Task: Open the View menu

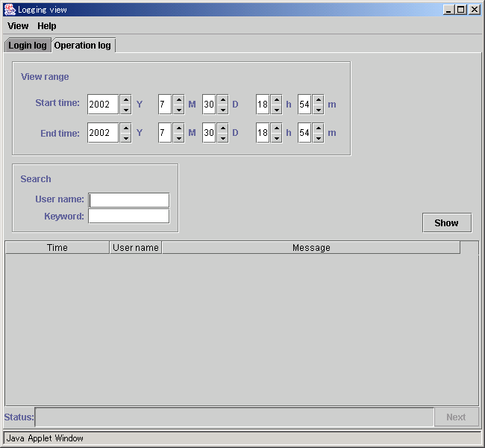Action: (x=18, y=26)
